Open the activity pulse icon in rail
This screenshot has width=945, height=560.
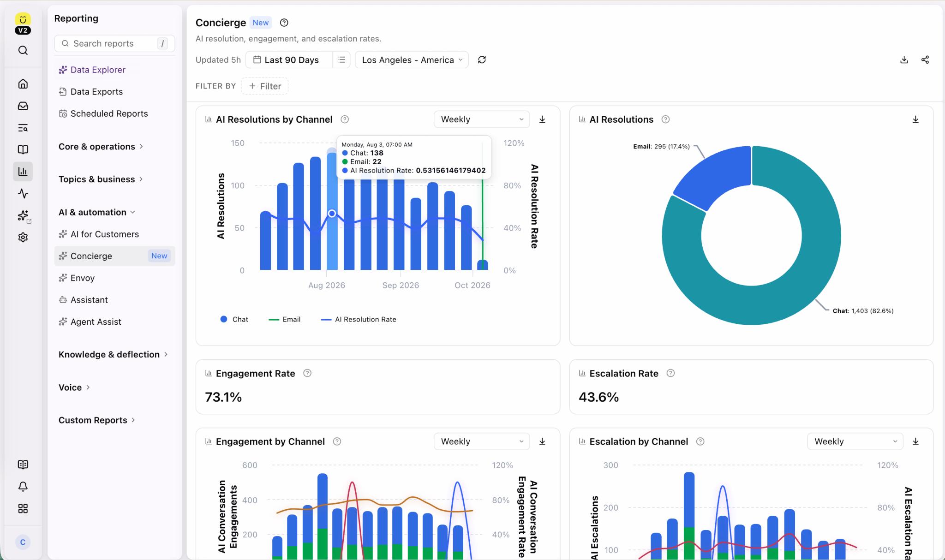click(x=23, y=194)
